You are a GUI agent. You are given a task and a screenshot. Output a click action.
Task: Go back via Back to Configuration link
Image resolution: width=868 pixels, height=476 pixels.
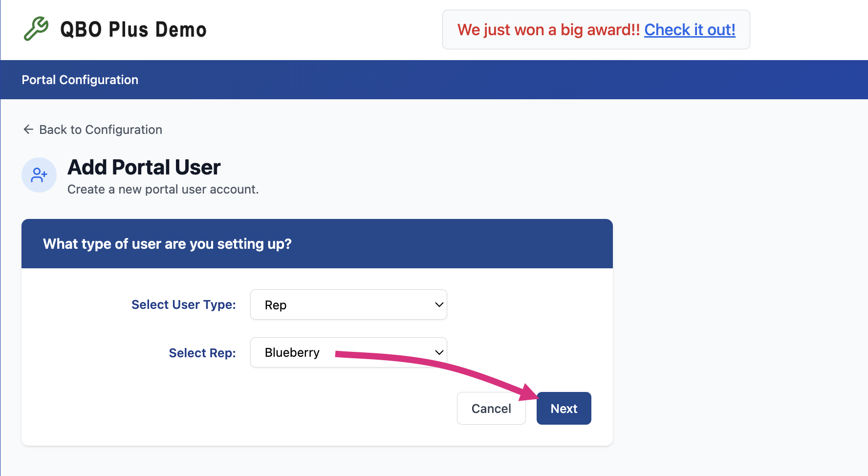click(93, 130)
